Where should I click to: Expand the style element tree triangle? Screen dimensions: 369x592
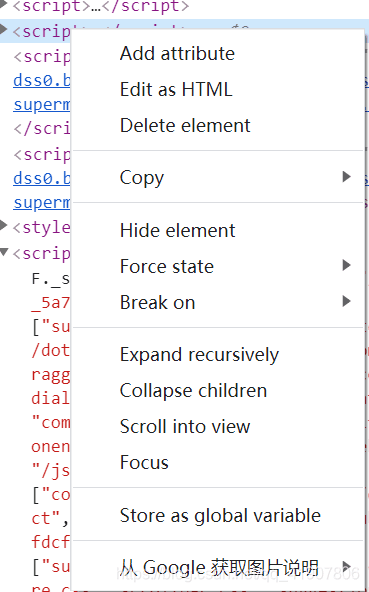pos(3,225)
